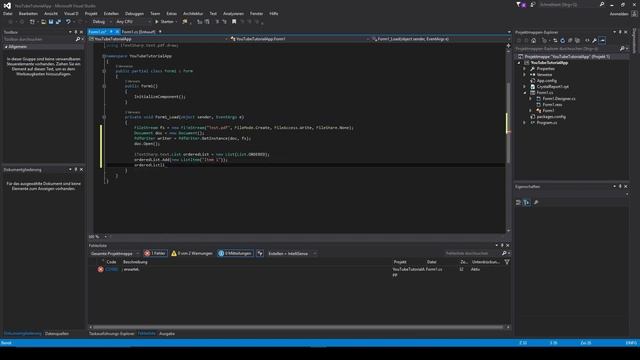The image size is (640, 360).
Task: Expand the Properties node
Action: point(525,69)
